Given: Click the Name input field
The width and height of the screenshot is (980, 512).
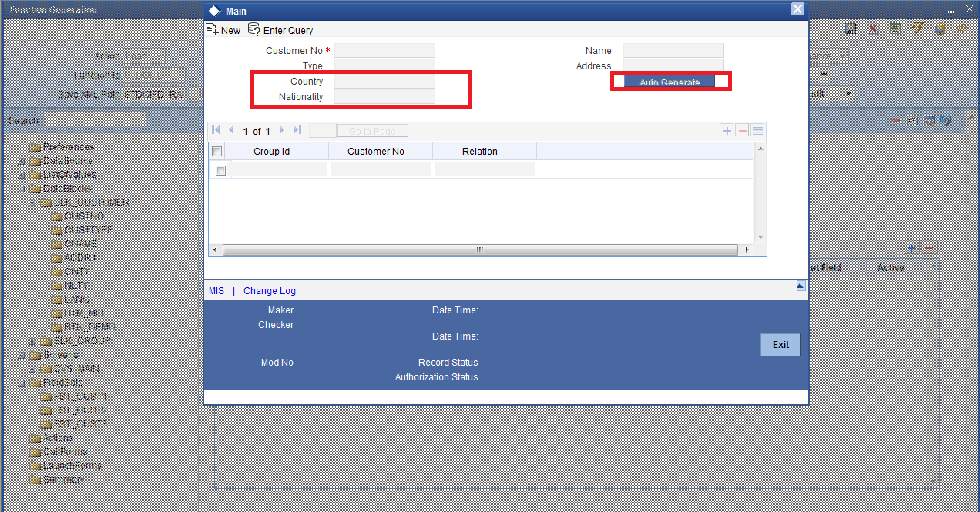Looking at the screenshot, I should point(673,51).
